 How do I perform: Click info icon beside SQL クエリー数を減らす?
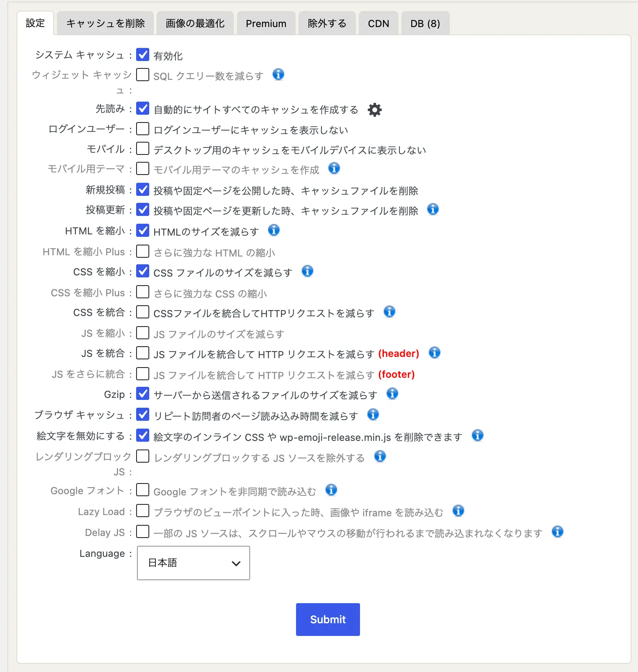pos(278,75)
